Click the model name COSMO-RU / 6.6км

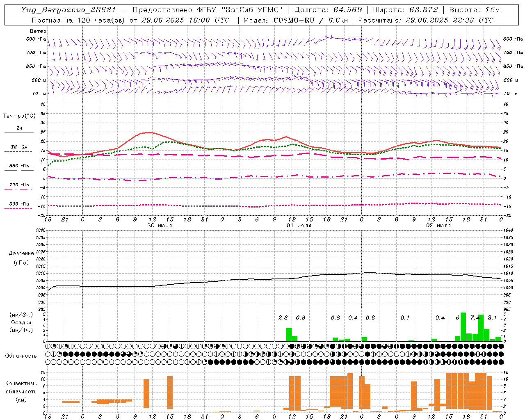[310, 20]
